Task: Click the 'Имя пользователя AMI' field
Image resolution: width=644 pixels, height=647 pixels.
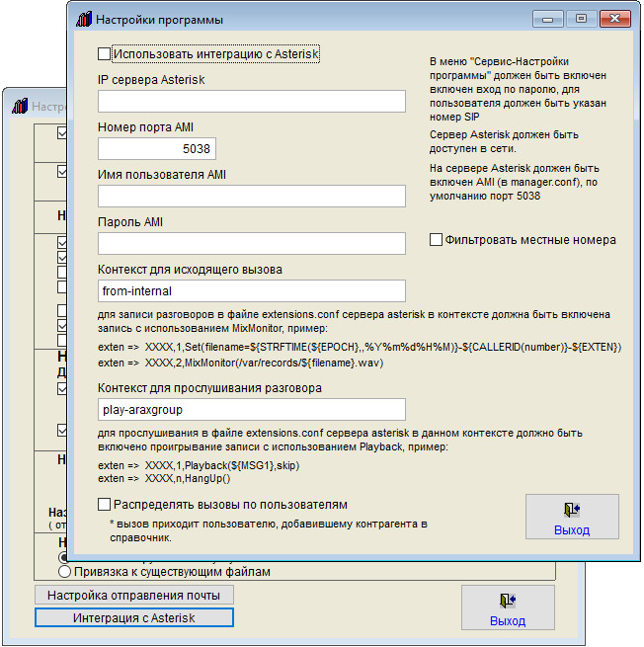Action: point(252,196)
